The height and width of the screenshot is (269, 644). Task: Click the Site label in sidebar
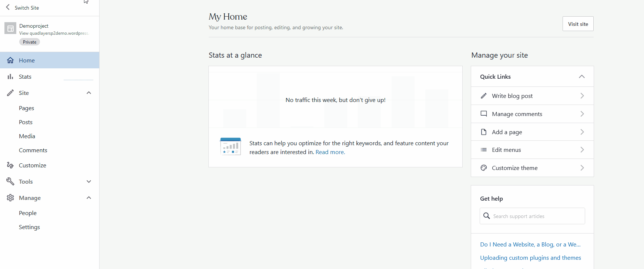pyautogui.click(x=24, y=93)
